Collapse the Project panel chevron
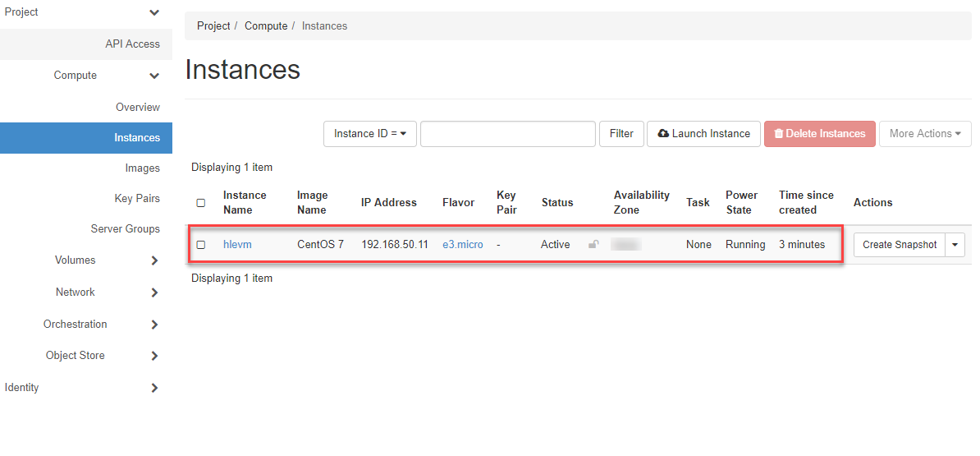Viewport: 980px width, 456px height. point(154,12)
